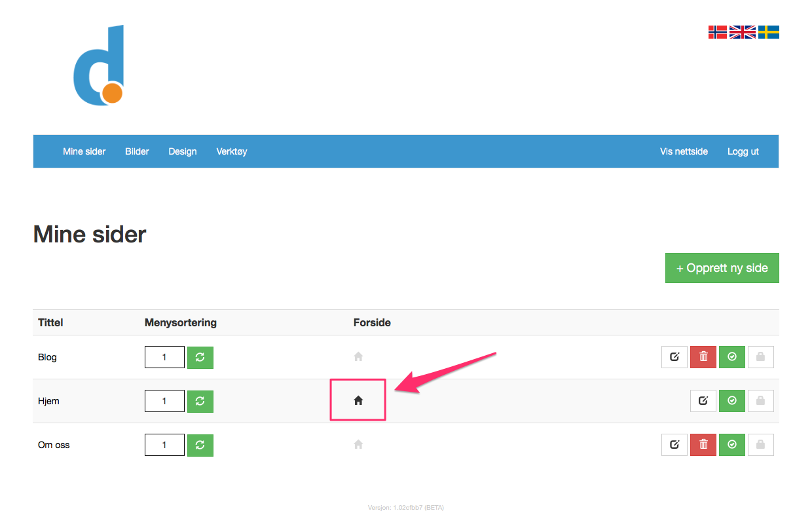Switch language with the British flag

point(742,32)
